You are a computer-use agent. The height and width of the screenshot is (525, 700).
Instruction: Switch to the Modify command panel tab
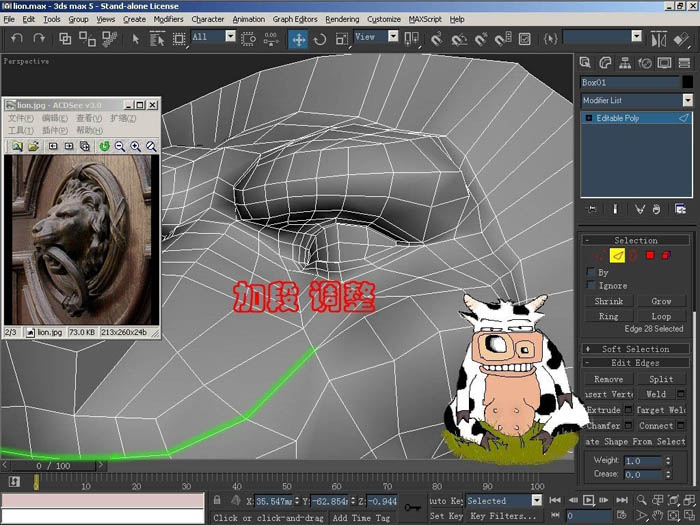coord(605,63)
